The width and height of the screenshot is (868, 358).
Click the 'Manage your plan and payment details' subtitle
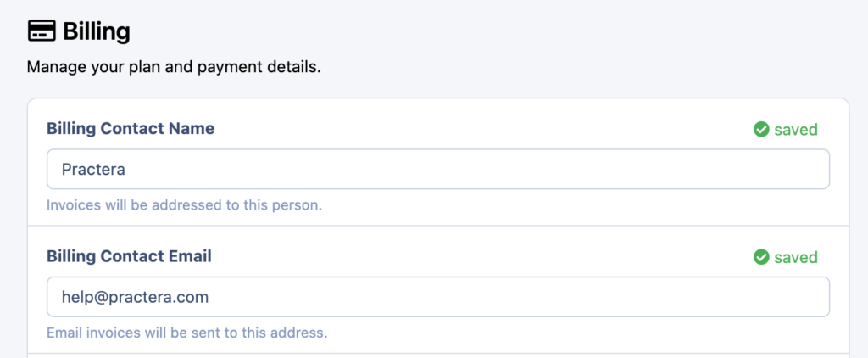click(x=174, y=66)
